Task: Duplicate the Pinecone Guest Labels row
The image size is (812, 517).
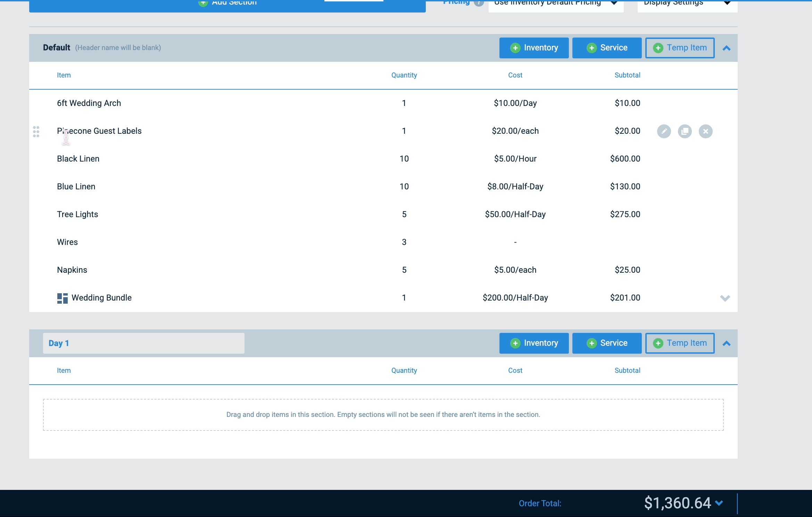Action: click(685, 131)
